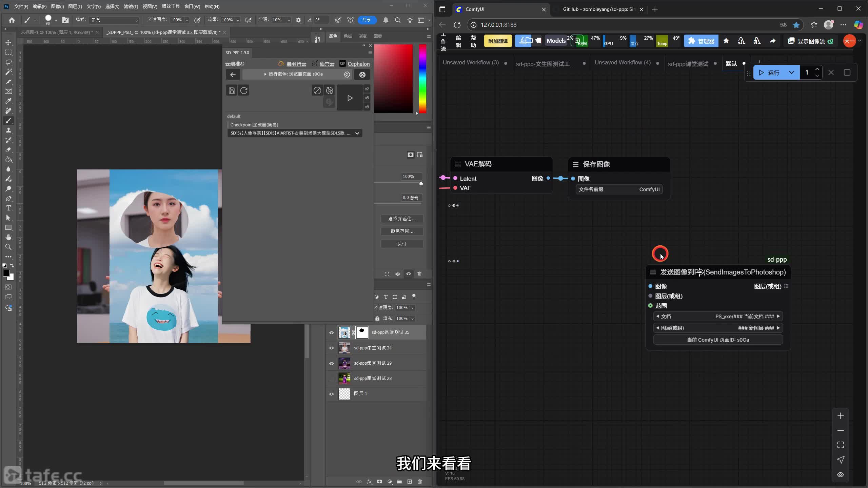Open brush opacity 不透明度 dropdown arrow

(x=187, y=20)
